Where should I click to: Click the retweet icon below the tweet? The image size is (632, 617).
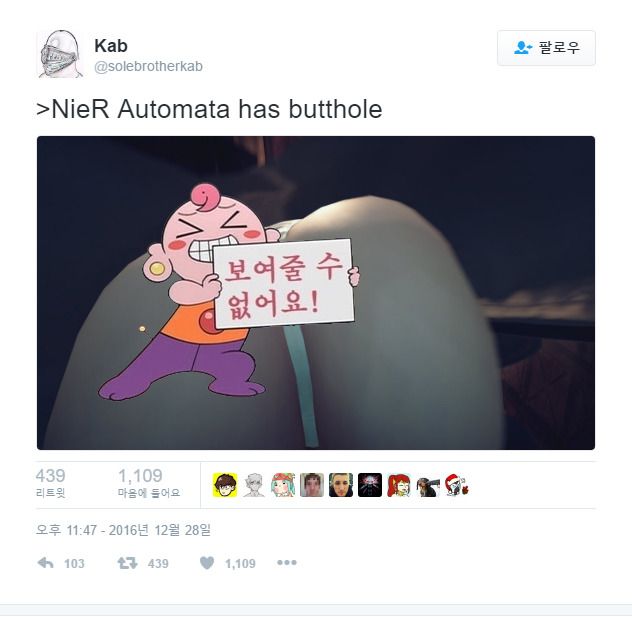click(x=127, y=563)
